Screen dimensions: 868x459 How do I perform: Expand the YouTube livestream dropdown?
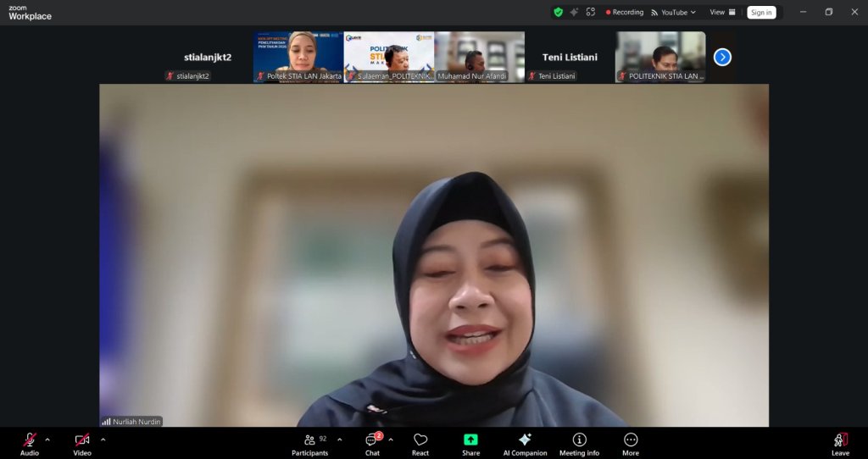(674, 13)
